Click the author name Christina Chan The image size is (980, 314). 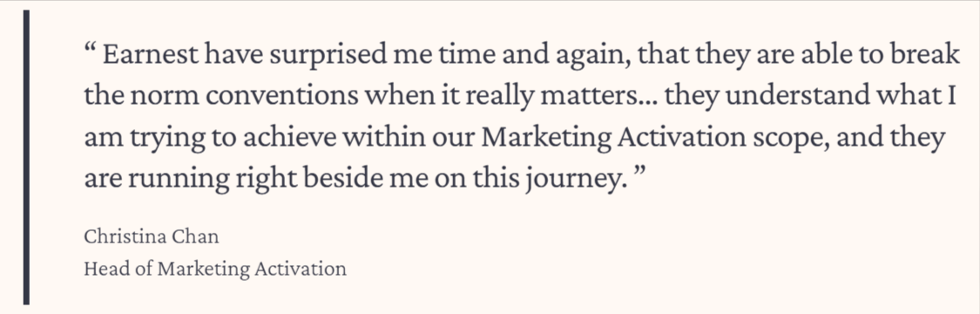[152, 237]
